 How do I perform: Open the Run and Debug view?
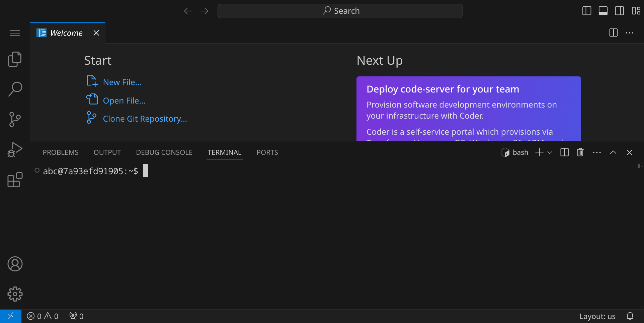tap(15, 149)
